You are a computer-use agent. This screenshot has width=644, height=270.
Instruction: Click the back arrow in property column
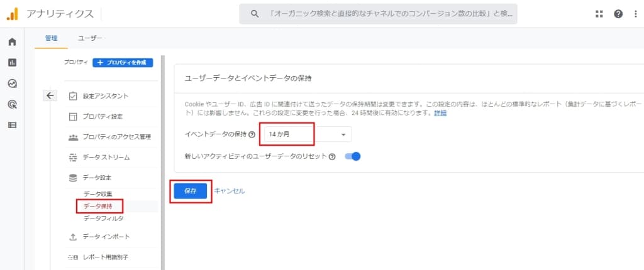[50, 95]
